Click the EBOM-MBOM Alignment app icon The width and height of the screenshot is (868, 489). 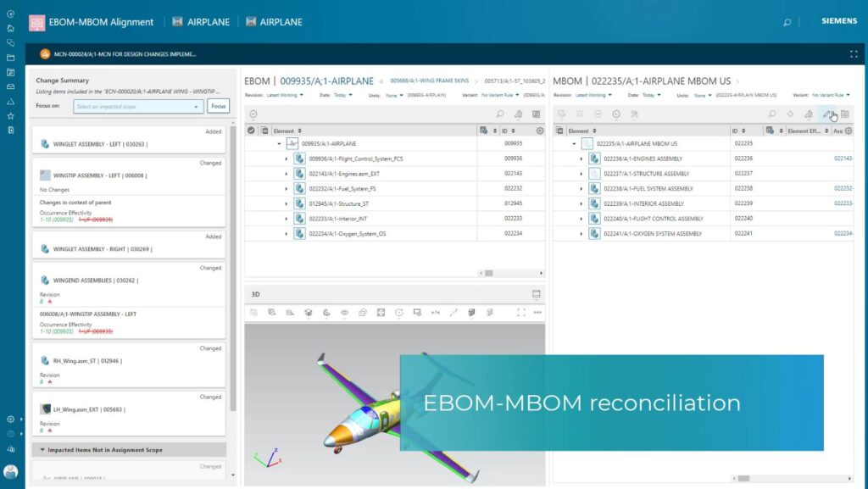click(x=36, y=22)
